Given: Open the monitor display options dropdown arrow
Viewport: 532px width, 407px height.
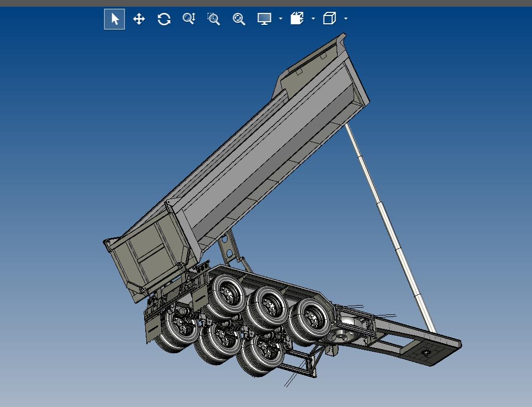Looking at the screenshot, I should point(281,19).
